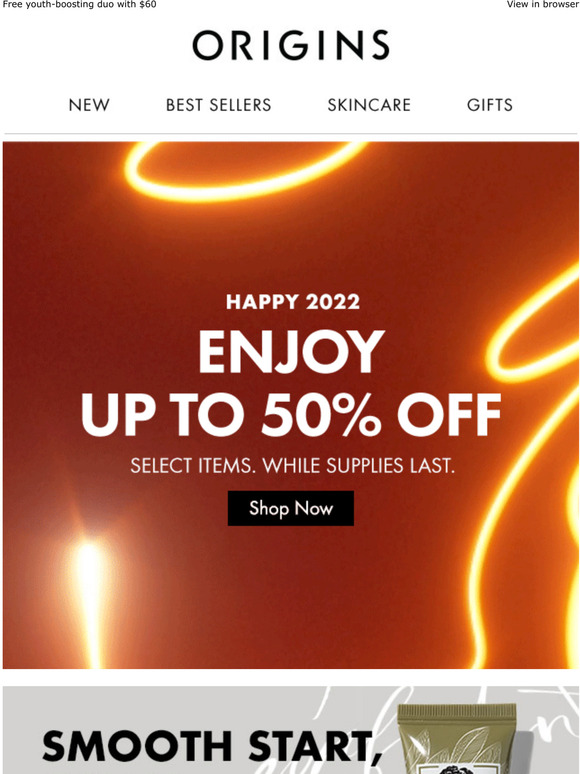The width and height of the screenshot is (580, 774).
Task: Go to the SKINCARE navigation item
Action: [x=369, y=105]
